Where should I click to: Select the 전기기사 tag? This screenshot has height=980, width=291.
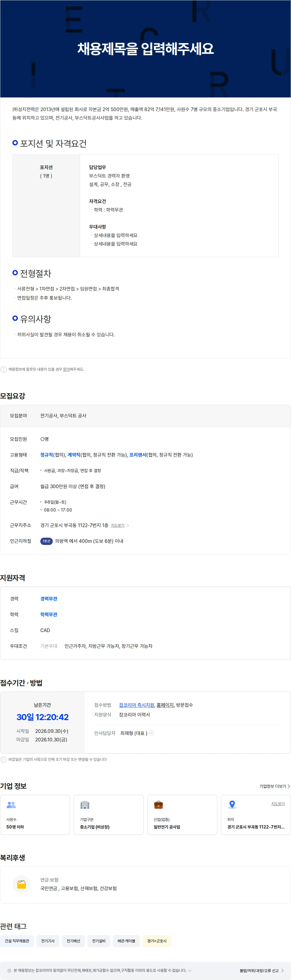point(48,941)
